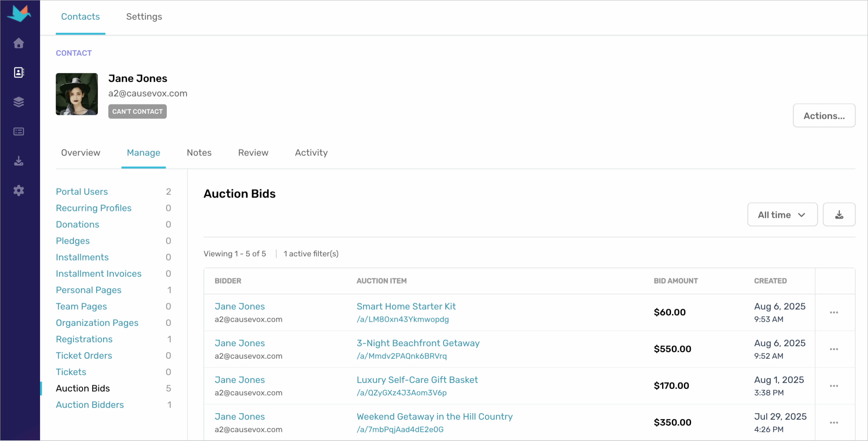Image resolution: width=868 pixels, height=441 pixels.
Task: Click the BID AMOUNT column header
Action: pos(676,281)
